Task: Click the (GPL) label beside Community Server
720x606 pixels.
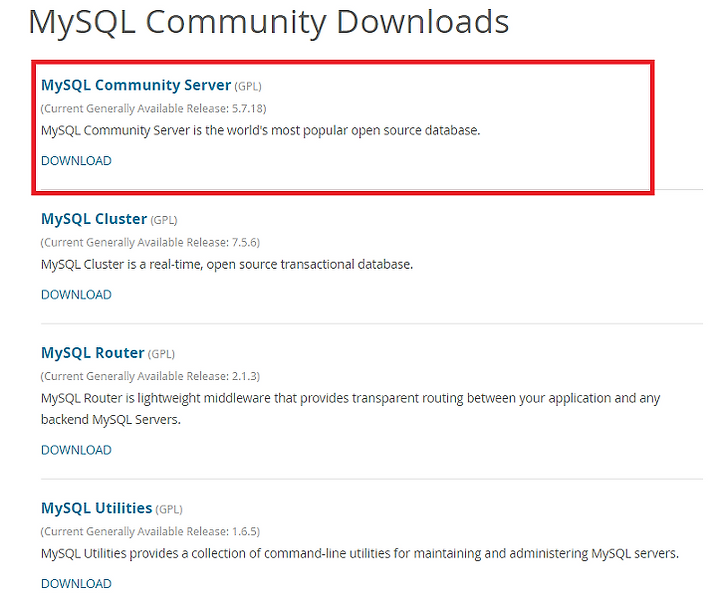Action: point(248,86)
